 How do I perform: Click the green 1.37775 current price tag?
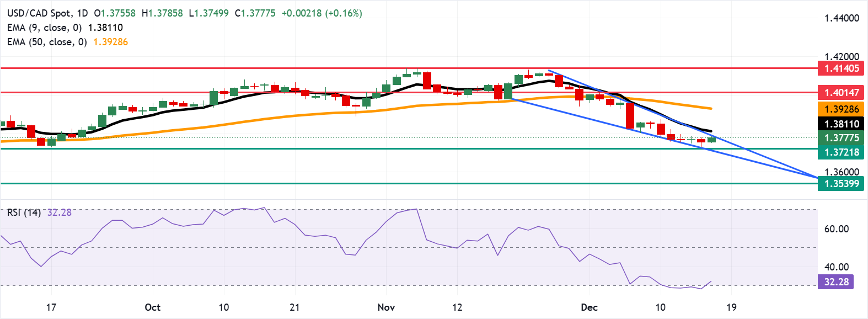[x=842, y=138]
